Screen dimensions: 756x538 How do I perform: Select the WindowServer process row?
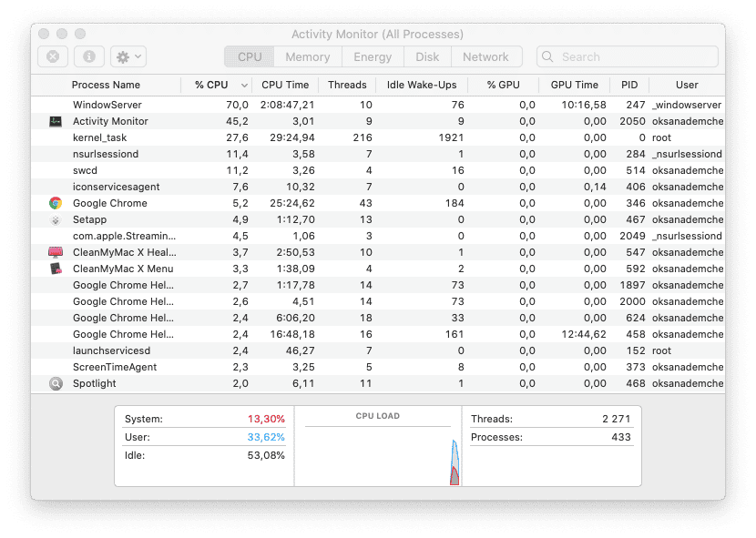tap(378, 105)
